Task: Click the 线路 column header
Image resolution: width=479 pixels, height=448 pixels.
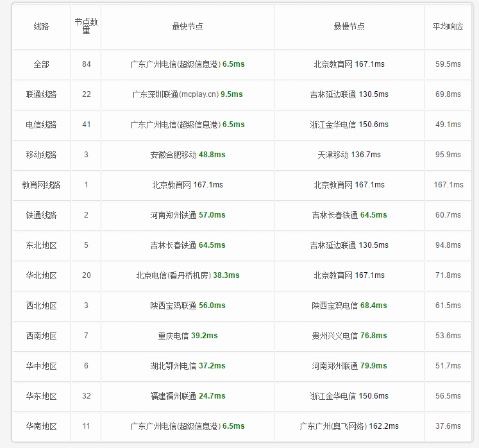Action: 41,26
